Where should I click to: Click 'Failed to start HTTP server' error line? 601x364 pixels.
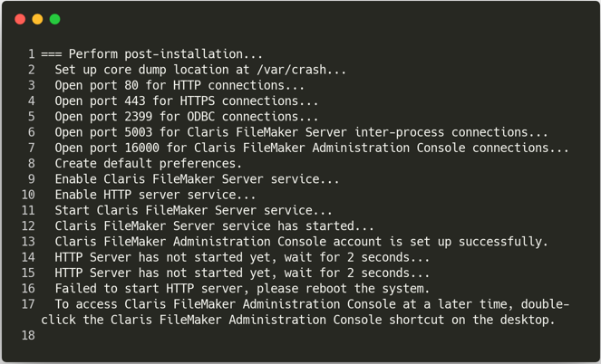(x=242, y=289)
